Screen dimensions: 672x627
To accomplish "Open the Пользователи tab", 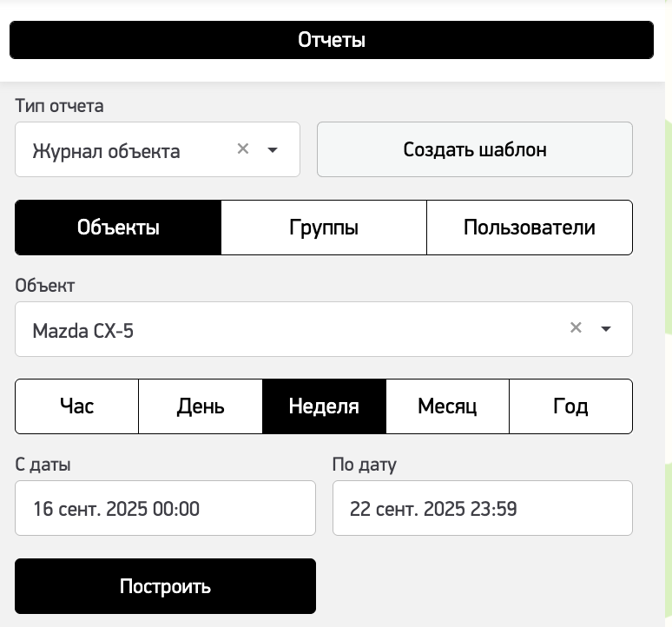I will [529, 228].
